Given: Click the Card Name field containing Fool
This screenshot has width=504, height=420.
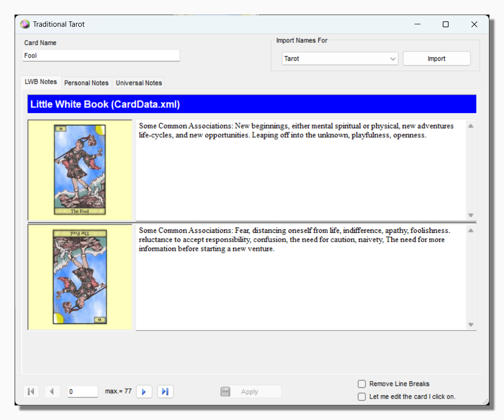Looking at the screenshot, I should pos(101,55).
